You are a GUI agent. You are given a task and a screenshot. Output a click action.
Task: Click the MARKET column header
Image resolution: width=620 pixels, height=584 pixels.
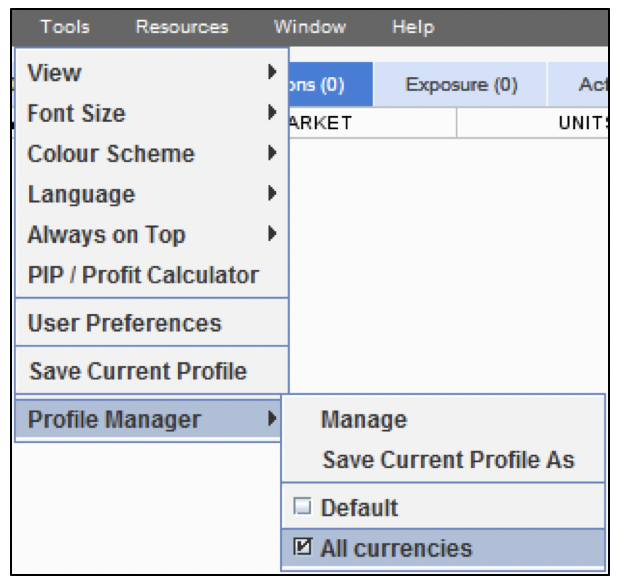point(320,123)
